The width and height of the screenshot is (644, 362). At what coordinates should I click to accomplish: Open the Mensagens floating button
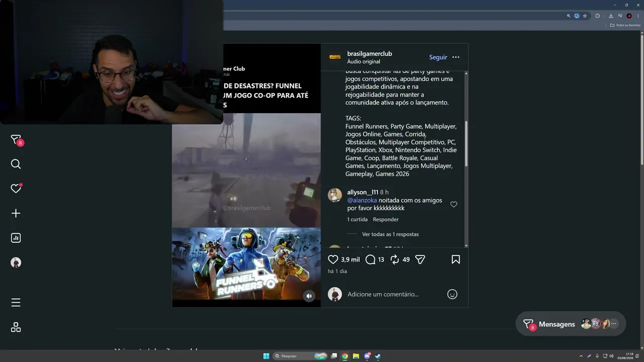coord(571,324)
